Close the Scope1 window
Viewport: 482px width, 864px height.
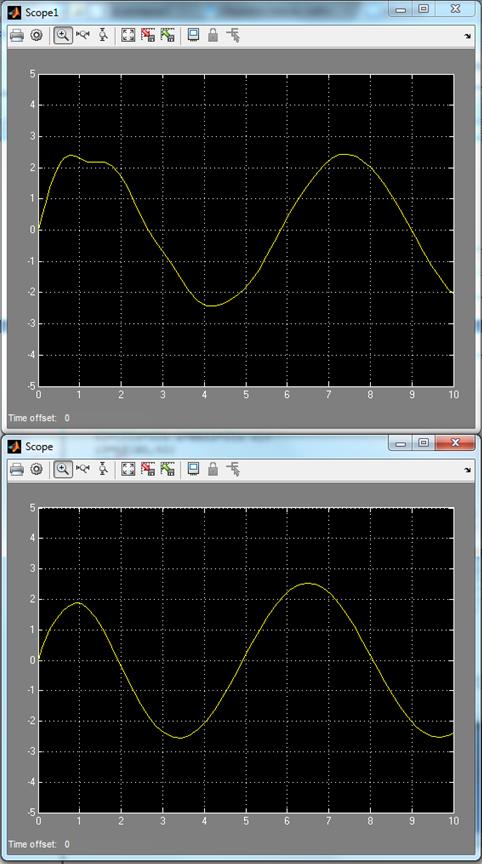(455, 9)
